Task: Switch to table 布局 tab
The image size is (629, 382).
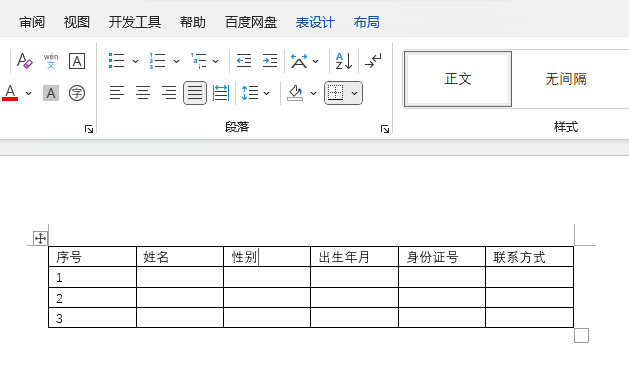Action: coord(366,22)
